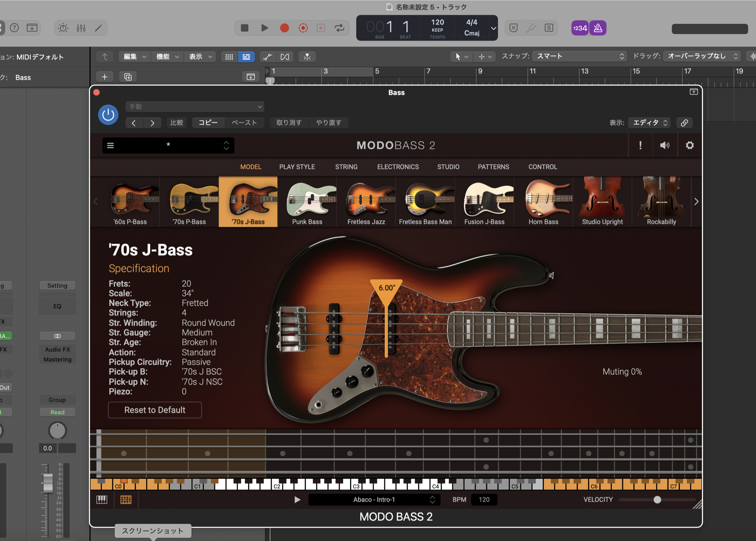
Task: Click the Logic play button
Action: [265, 28]
